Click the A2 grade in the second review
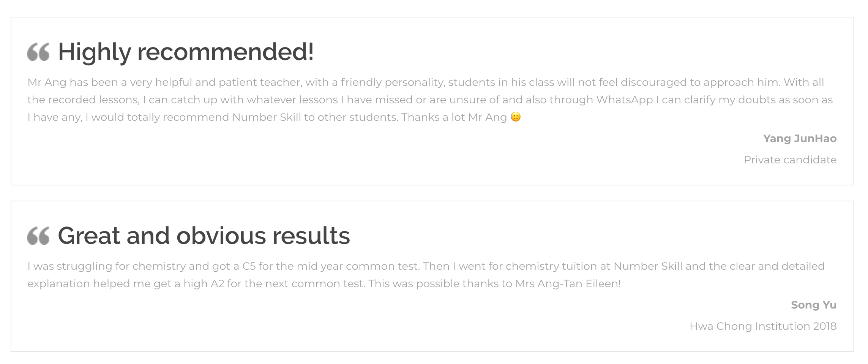Viewport: 868px width, 364px height. [217, 283]
